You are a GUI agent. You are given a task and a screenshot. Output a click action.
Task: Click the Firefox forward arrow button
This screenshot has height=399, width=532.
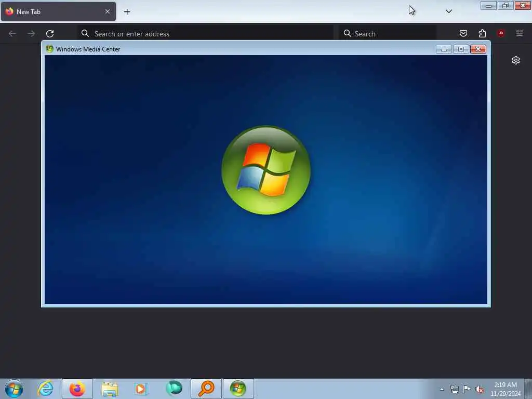[31, 34]
